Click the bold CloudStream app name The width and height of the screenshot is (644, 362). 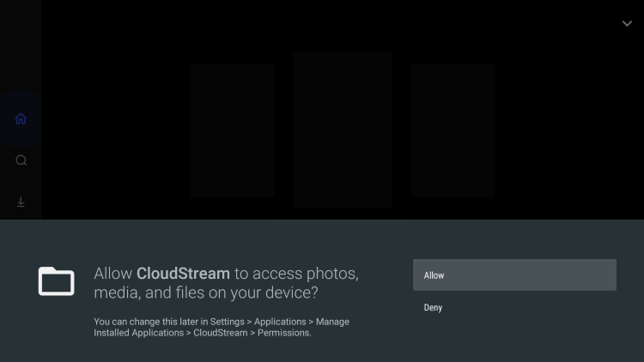pos(183,274)
